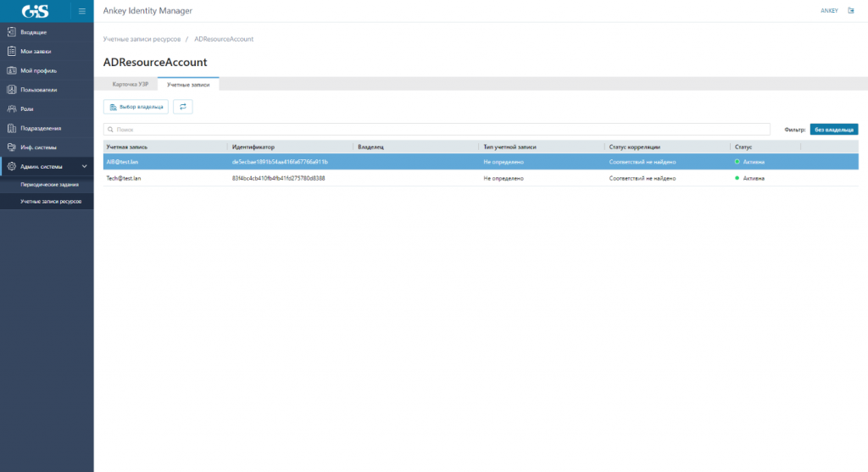Click the logout icon next to ANKEY
868x472 pixels.
pyautogui.click(x=851, y=10)
